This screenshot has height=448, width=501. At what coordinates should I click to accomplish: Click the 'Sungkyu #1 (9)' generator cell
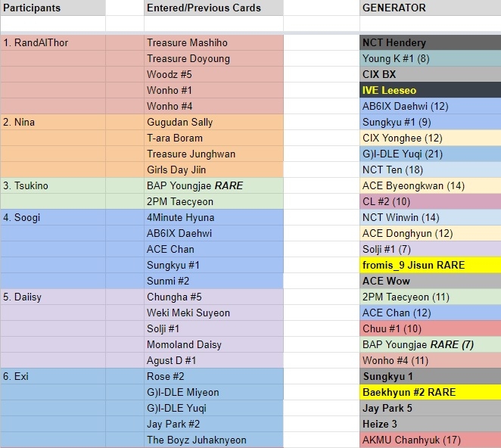(x=430, y=122)
